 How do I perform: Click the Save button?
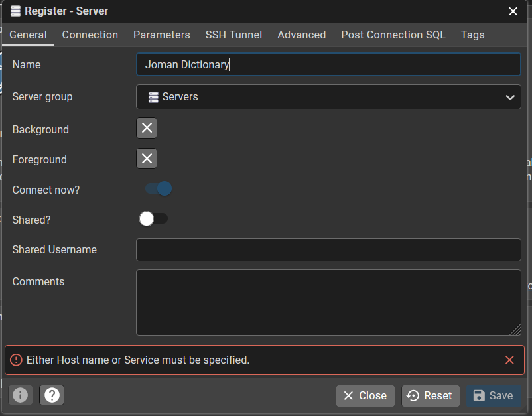(494, 395)
